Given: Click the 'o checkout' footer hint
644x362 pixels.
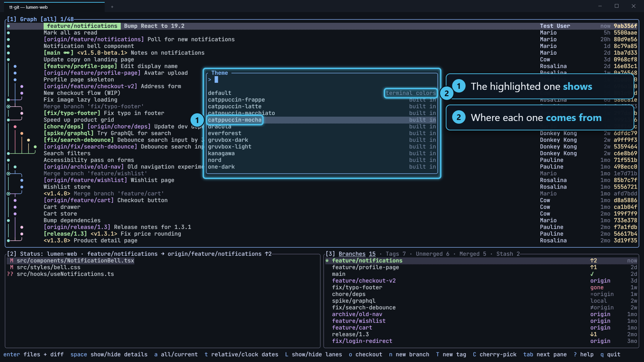Looking at the screenshot, I should point(366,354).
